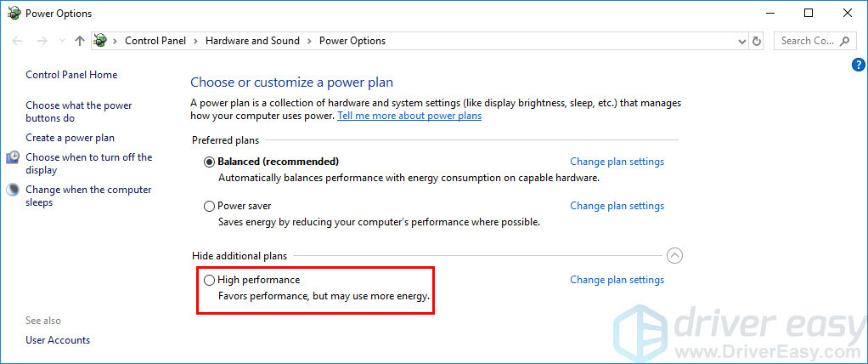The image size is (868, 364).
Task: Click the forward navigation arrow
Action: (42, 41)
